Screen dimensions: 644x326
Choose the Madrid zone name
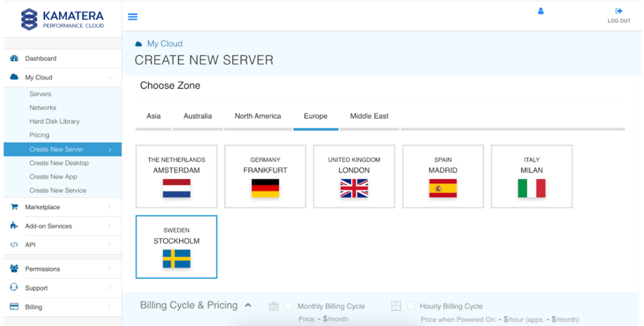pos(443,170)
